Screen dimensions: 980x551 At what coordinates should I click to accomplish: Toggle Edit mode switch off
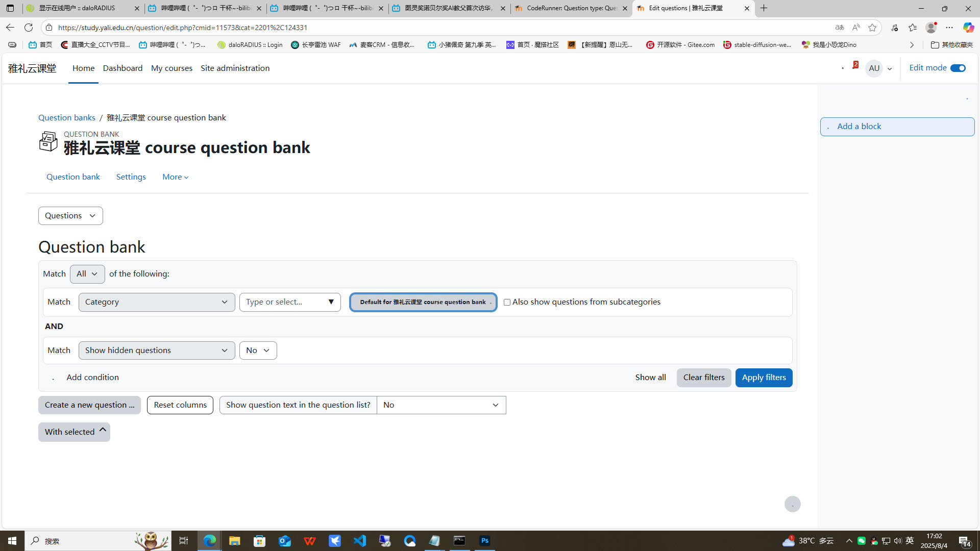958,68
